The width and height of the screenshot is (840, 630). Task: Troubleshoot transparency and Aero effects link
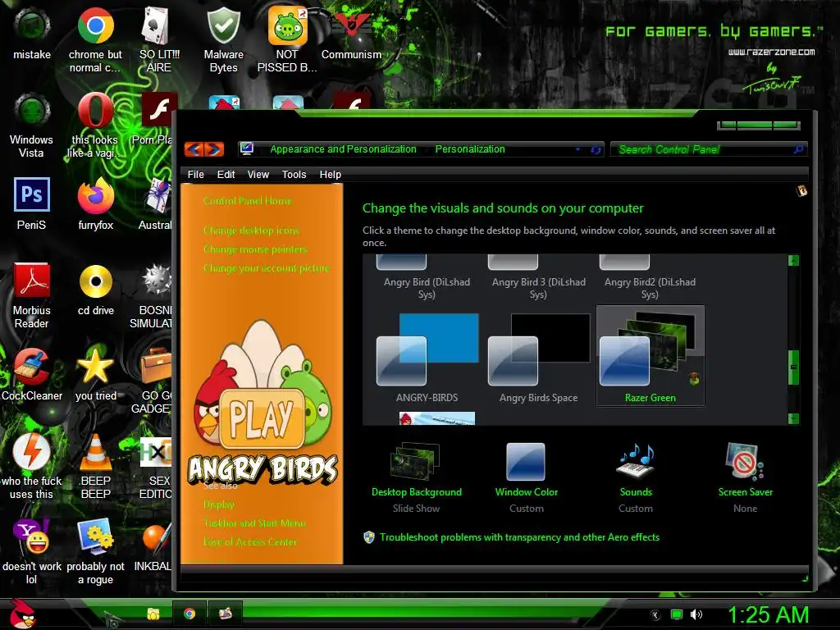(519, 537)
